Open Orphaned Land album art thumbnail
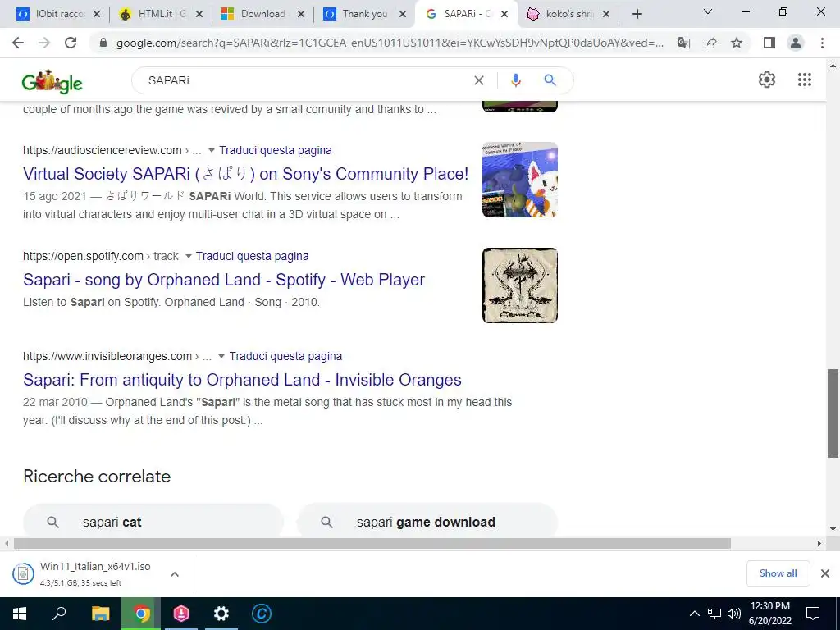The width and height of the screenshot is (840, 630). coord(519,285)
